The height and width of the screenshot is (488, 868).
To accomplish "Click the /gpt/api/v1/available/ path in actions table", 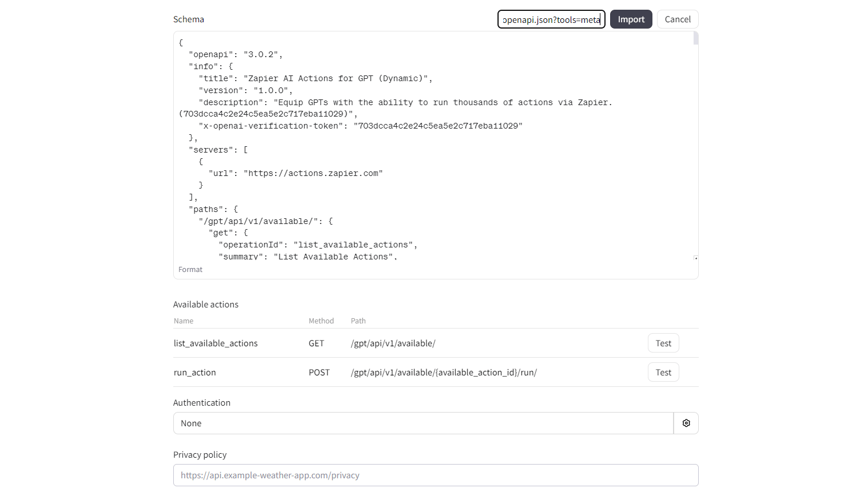I will (x=393, y=343).
